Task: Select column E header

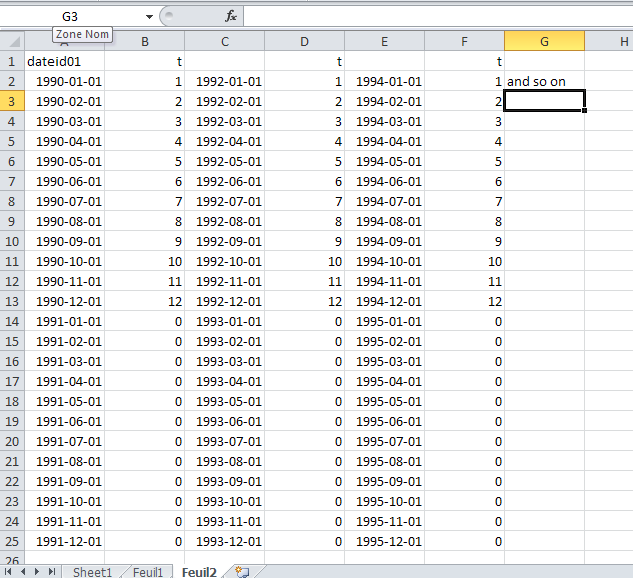Action: [384, 41]
